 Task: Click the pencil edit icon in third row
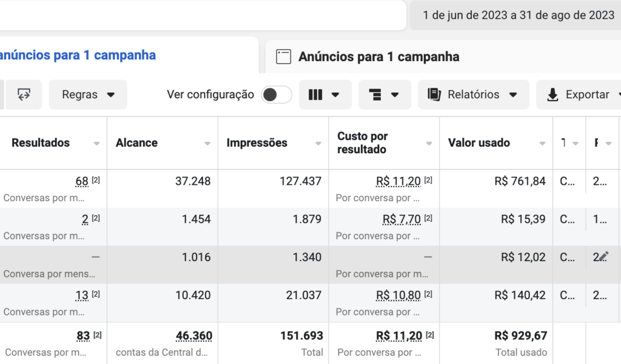[x=603, y=257]
